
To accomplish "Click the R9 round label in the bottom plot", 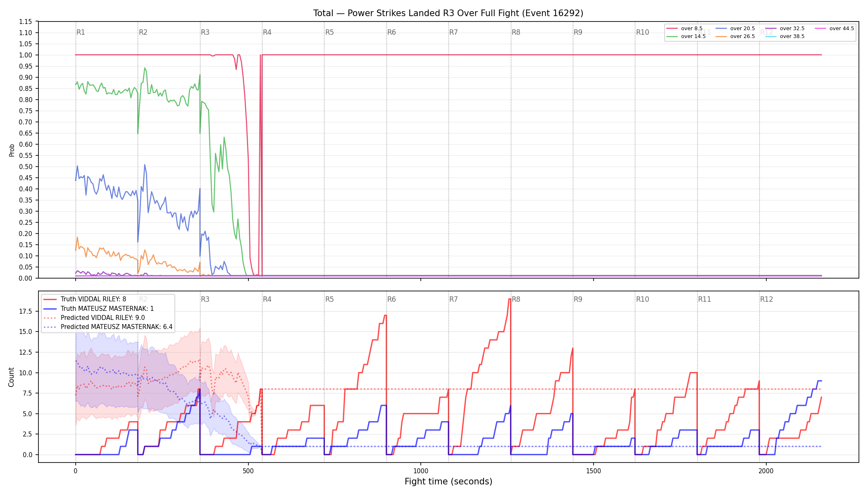I will click(x=578, y=299).
